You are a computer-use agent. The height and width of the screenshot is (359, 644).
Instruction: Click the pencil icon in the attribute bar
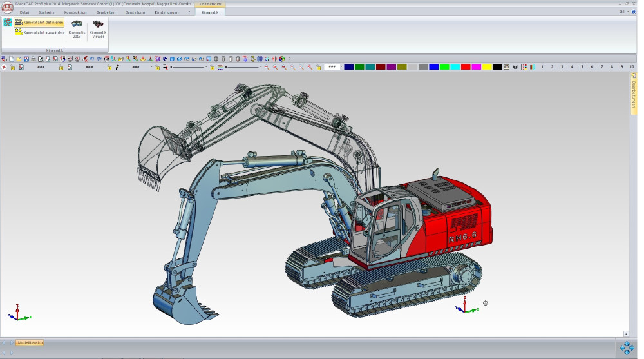tap(117, 67)
